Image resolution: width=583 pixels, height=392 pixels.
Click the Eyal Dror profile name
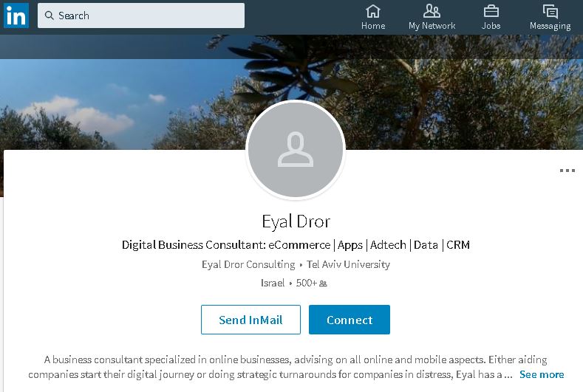(x=296, y=221)
